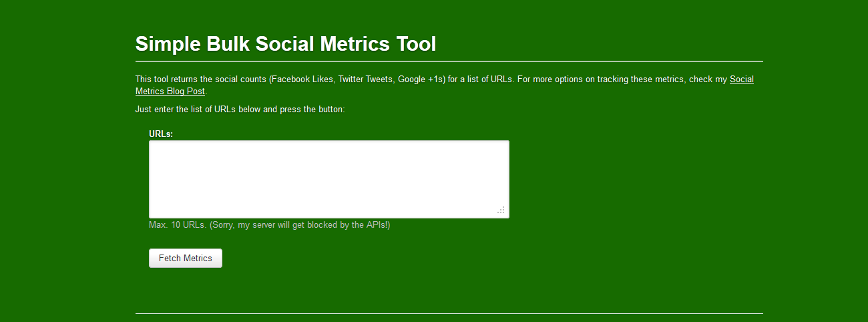Click the divider line below the heading
The width and height of the screenshot is (868, 322).
pyautogui.click(x=449, y=61)
